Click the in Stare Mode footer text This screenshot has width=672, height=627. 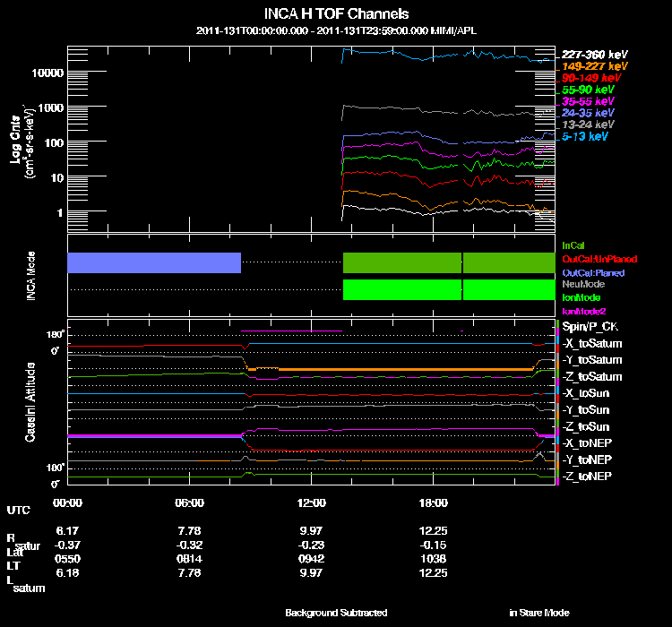pyautogui.click(x=538, y=613)
